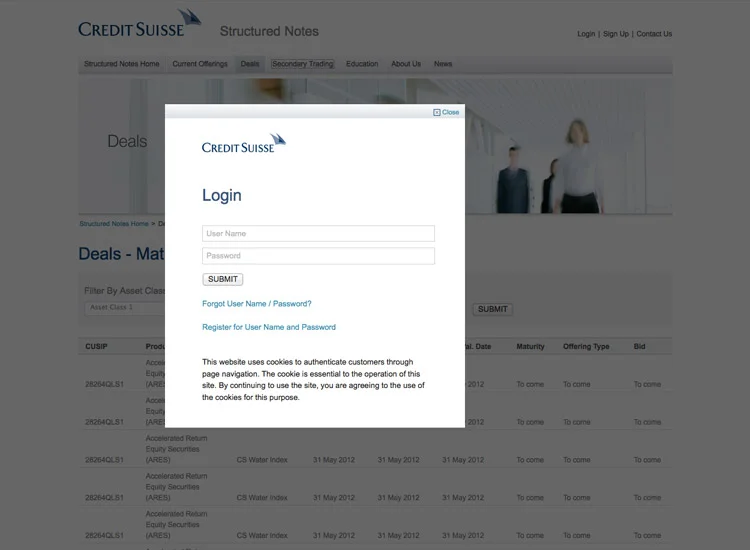The image size is (750, 550).
Task: Click Structured Notes header title
Action: [x=269, y=32]
